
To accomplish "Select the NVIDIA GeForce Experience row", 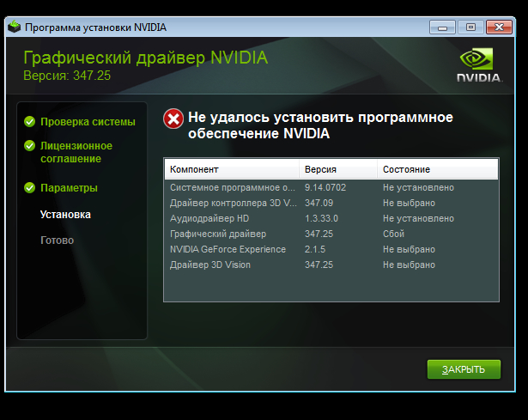I will click(331, 249).
